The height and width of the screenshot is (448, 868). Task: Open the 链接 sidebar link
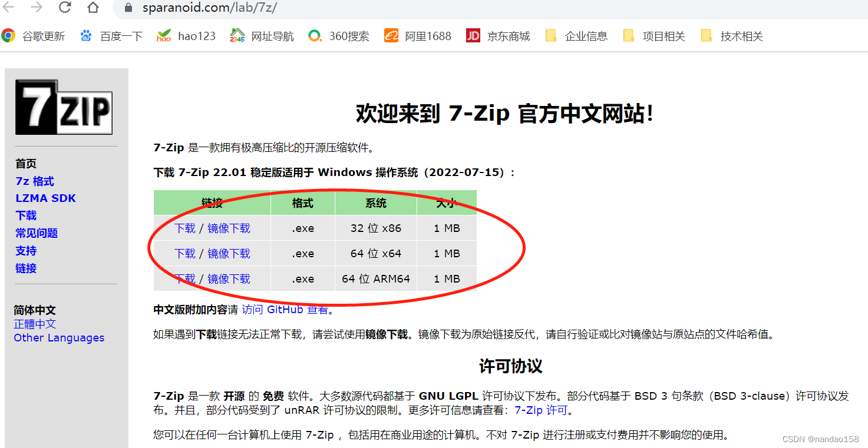(x=26, y=268)
